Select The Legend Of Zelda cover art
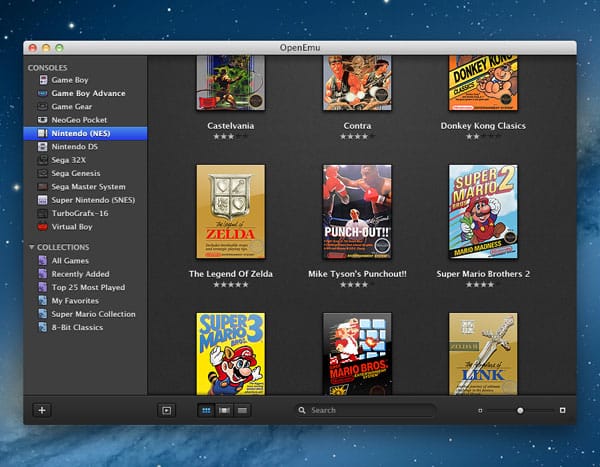The height and width of the screenshot is (467, 600). (231, 212)
